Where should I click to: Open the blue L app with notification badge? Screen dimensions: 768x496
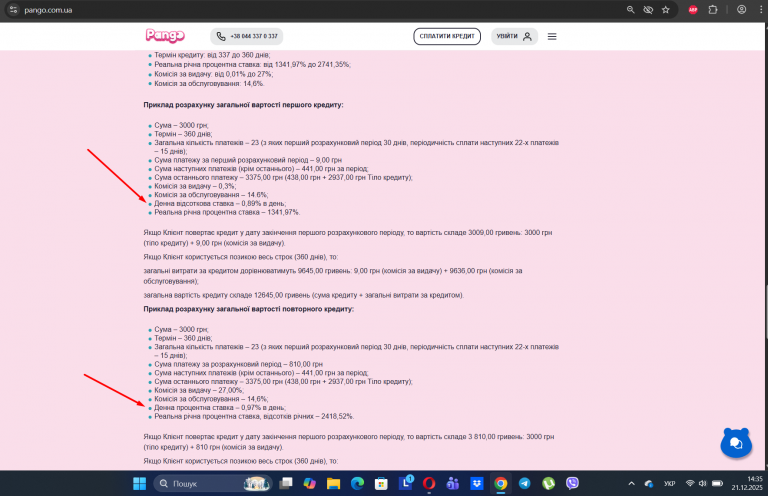[x=406, y=483]
